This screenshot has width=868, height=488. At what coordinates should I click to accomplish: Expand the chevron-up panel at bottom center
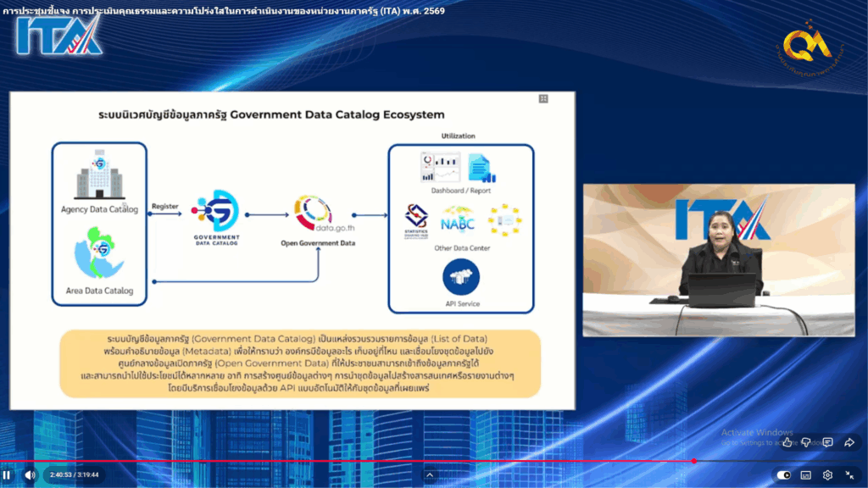(x=430, y=475)
